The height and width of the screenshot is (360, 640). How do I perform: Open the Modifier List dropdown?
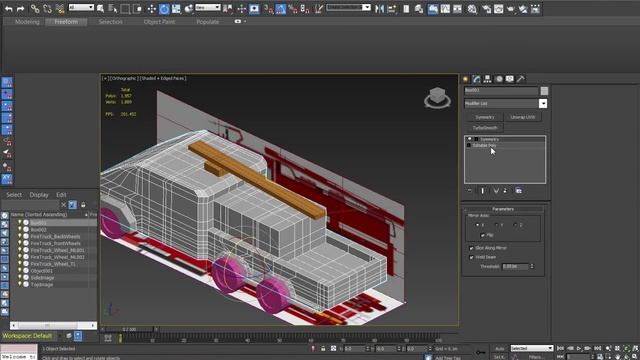[x=543, y=104]
